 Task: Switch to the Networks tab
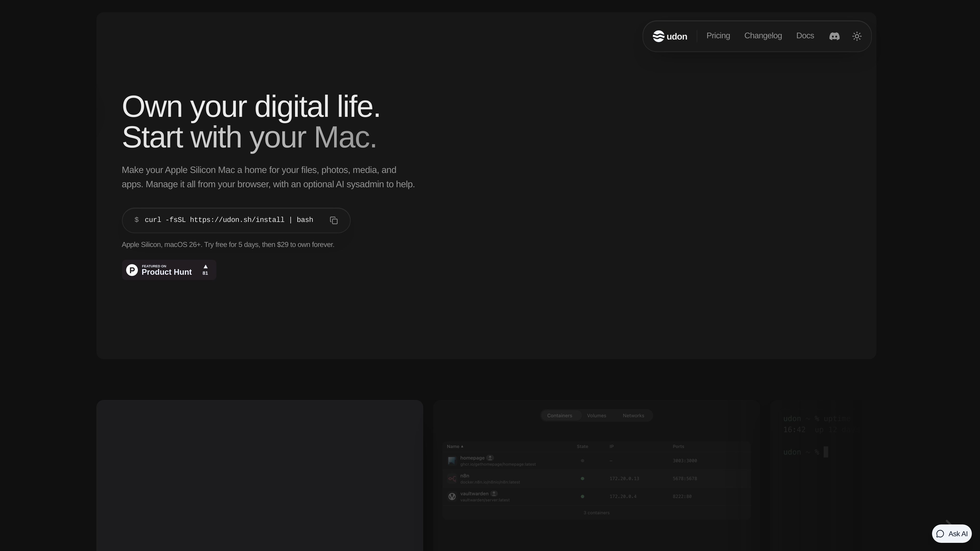pos(633,416)
